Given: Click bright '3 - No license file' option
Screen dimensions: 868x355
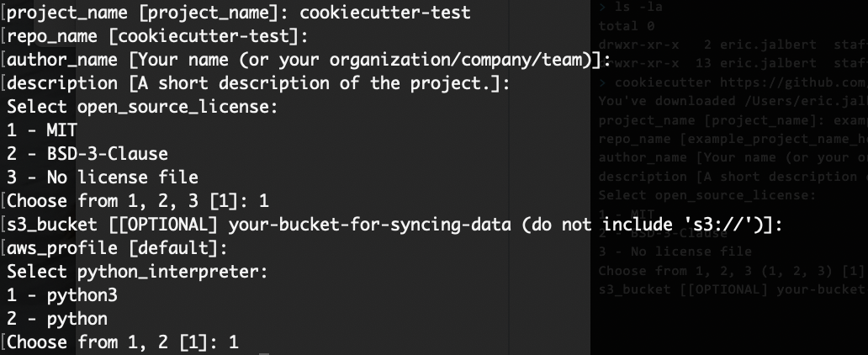Looking at the screenshot, I should click(103, 177).
